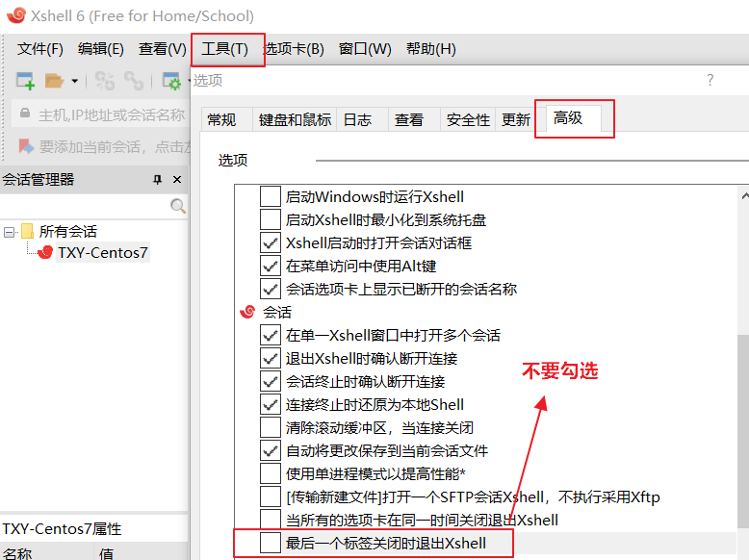
Task: Expand the Open folder dropdown arrow
Action: click(x=74, y=81)
